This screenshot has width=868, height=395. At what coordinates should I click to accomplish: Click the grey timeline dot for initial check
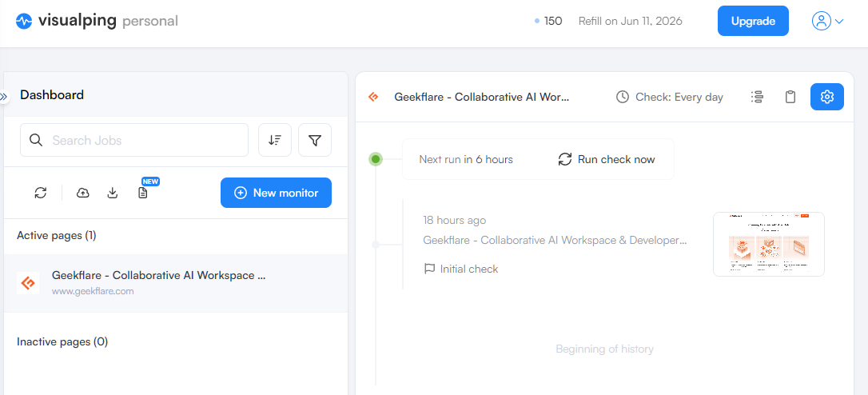[x=376, y=245]
